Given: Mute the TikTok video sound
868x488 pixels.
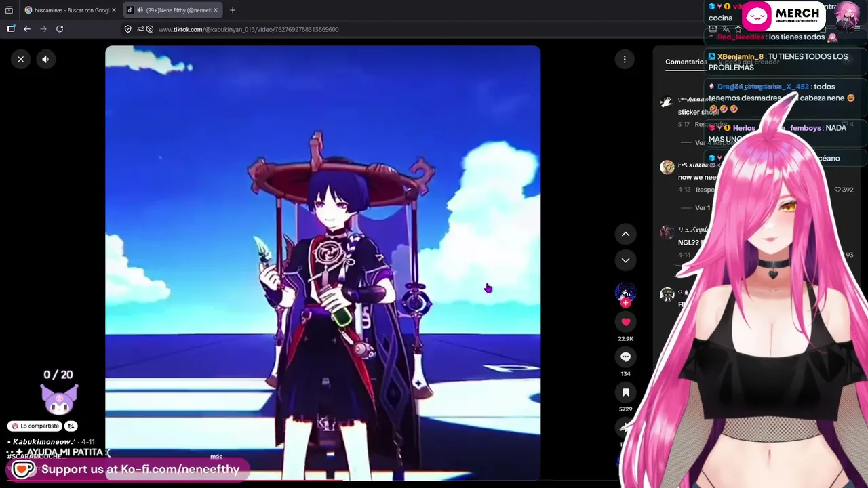Looking at the screenshot, I should (45, 59).
